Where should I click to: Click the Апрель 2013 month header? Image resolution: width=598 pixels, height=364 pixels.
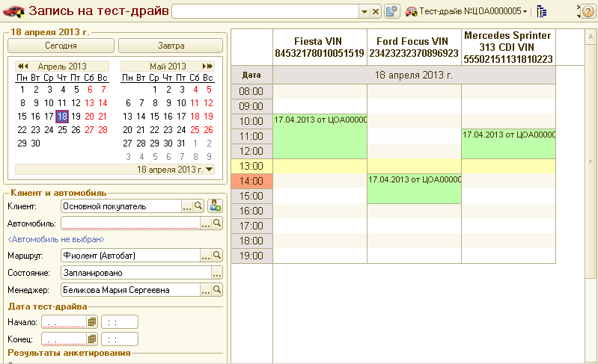(x=62, y=67)
